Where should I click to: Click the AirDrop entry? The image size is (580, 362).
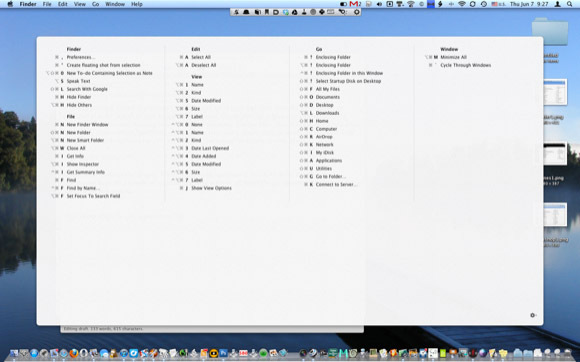[x=324, y=136]
